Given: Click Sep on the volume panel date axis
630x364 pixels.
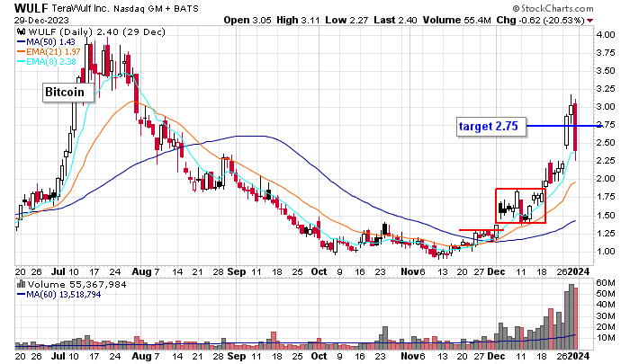Looking at the screenshot, I should 236,357.
